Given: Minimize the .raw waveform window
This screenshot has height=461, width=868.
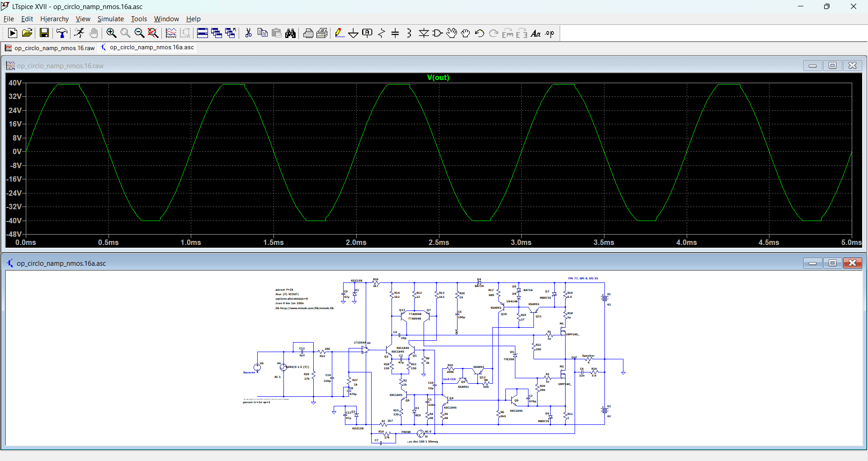Looking at the screenshot, I should (812, 66).
